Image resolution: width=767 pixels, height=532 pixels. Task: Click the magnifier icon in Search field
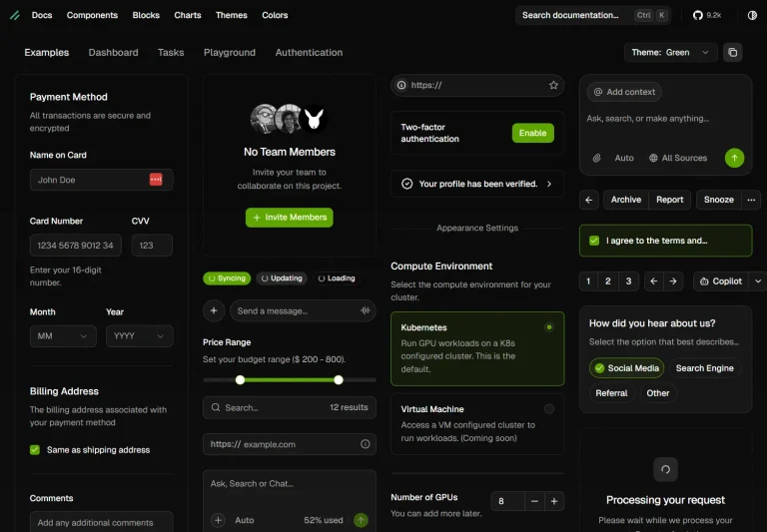point(216,407)
